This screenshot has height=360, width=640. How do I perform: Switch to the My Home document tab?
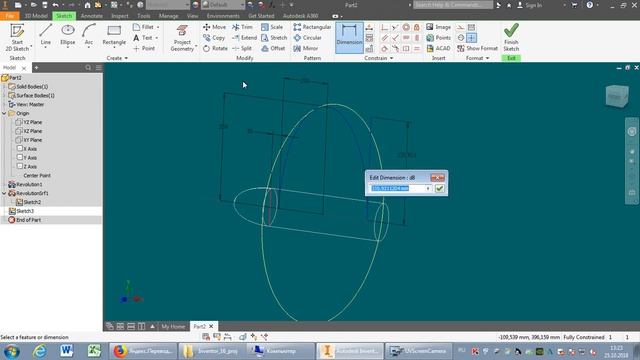173,327
